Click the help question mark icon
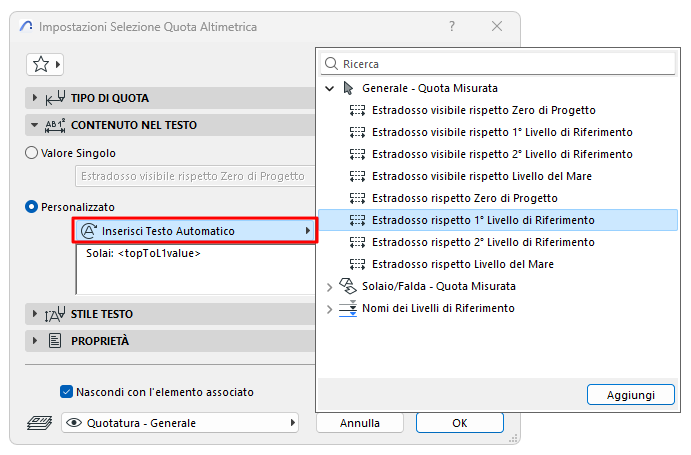 (x=452, y=26)
